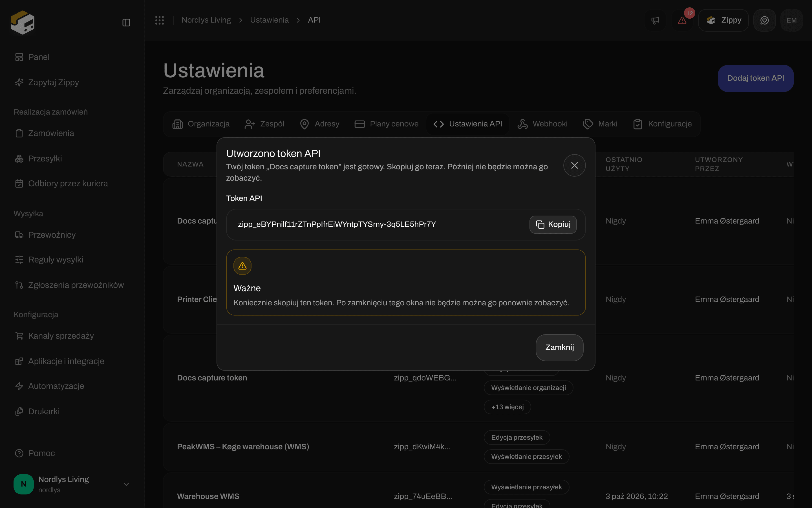Image resolution: width=812 pixels, height=508 pixels.
Task: Click Nordlys Living breadcrumb
Action: click(206, 20)
